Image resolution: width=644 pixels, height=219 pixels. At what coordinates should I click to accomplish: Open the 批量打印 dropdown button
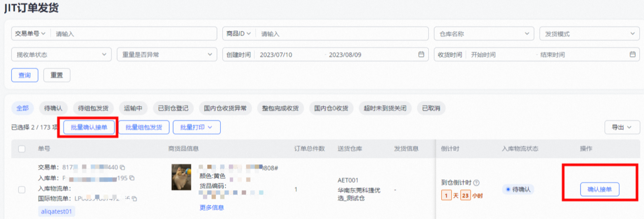196,127
